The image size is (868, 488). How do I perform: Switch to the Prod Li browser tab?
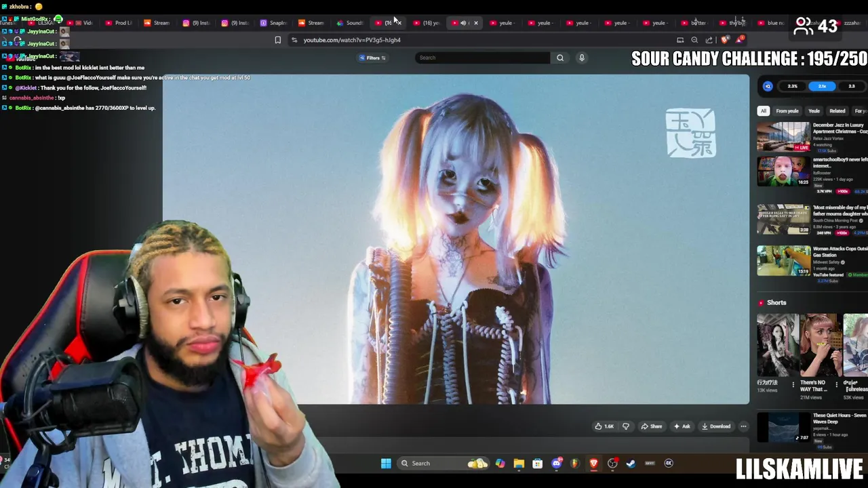pyautogui.click(x=118, y=23)
